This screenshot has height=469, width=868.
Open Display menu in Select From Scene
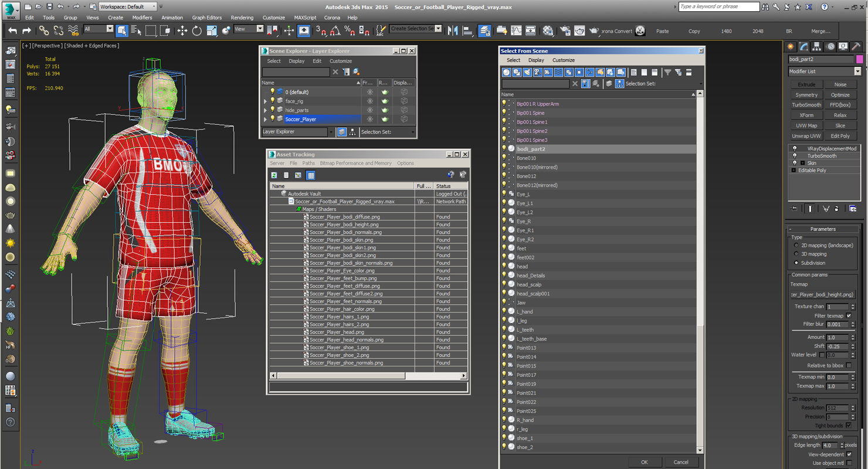coord(536,60)
